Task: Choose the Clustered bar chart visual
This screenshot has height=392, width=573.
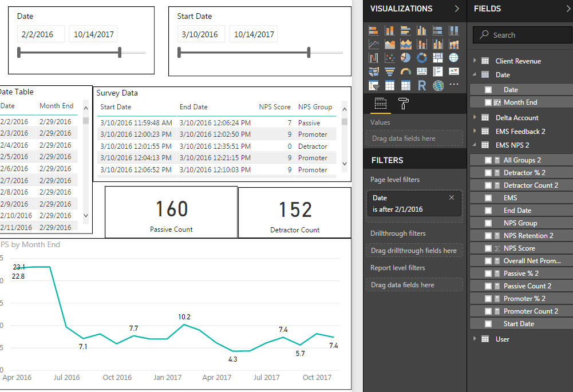Action: point(406,31)
